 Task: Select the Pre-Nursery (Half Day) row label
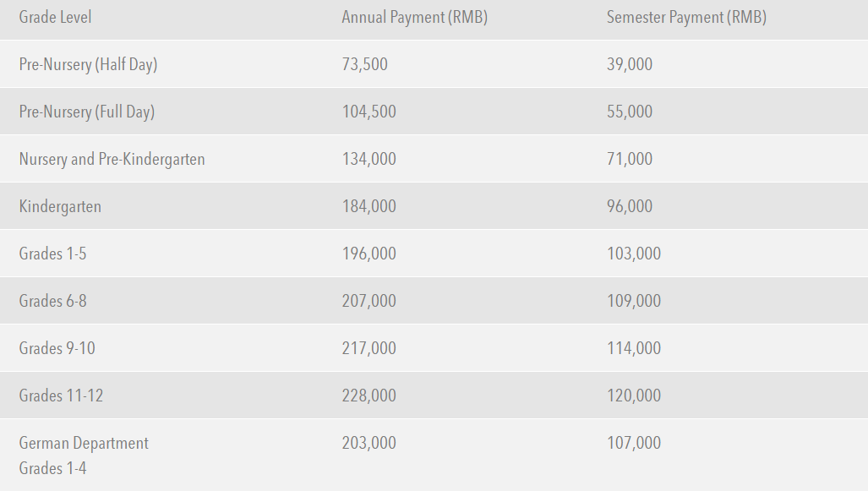click(x=88, y=64)
